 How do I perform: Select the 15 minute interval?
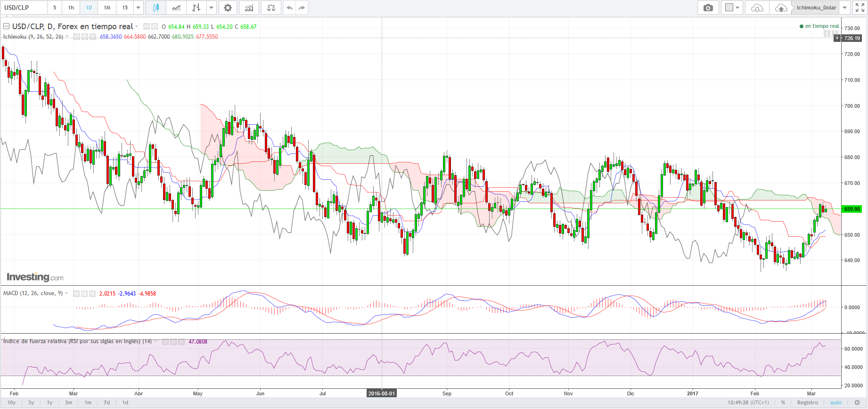point(125,8)
